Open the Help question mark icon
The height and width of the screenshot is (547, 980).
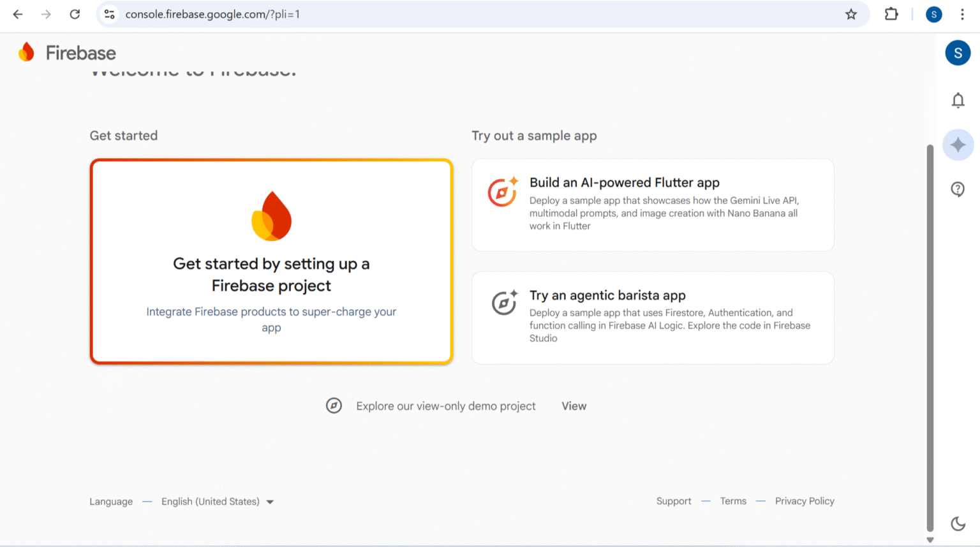pyautogui.click(x=958, y=189)
